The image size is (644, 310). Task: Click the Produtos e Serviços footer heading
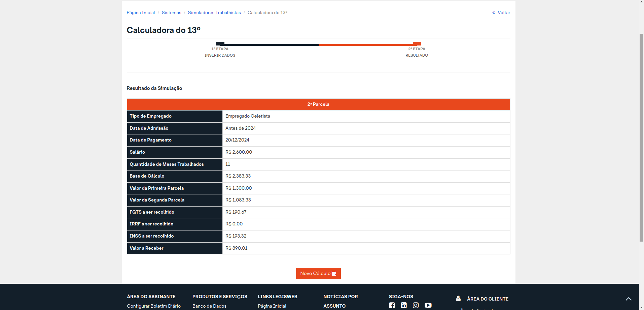click(x=220, y=297)
